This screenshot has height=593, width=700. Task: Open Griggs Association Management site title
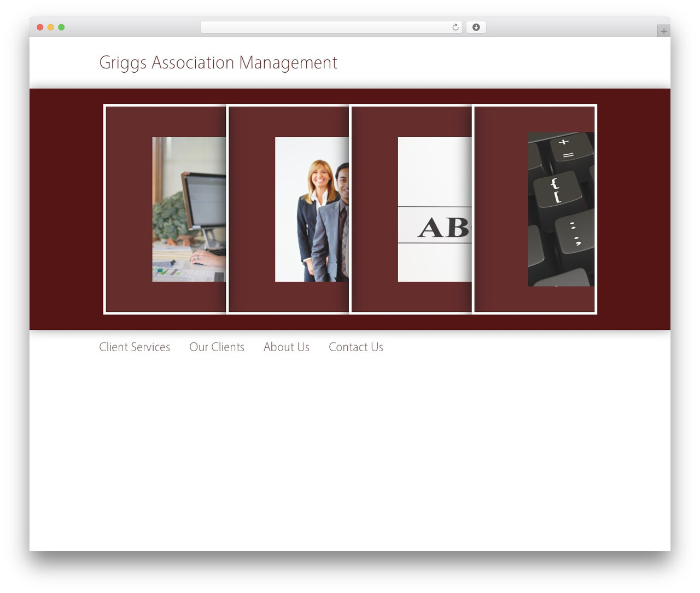(x=218, y=63)
